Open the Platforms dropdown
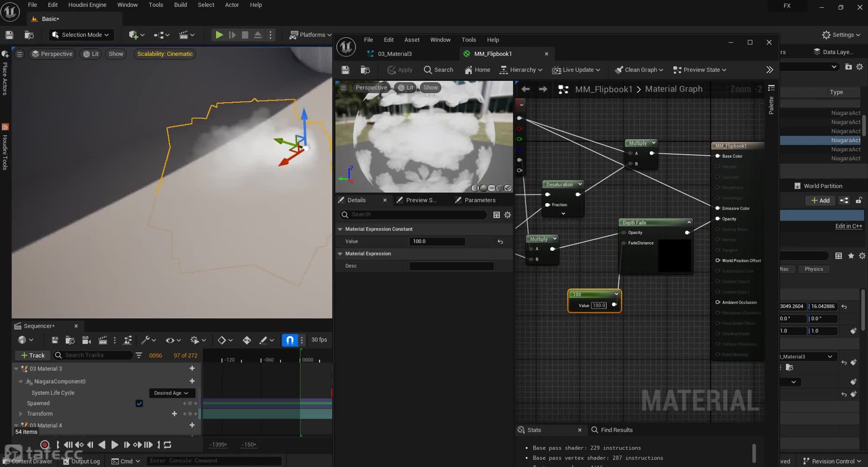868x467 pixels. pos(310,35)
